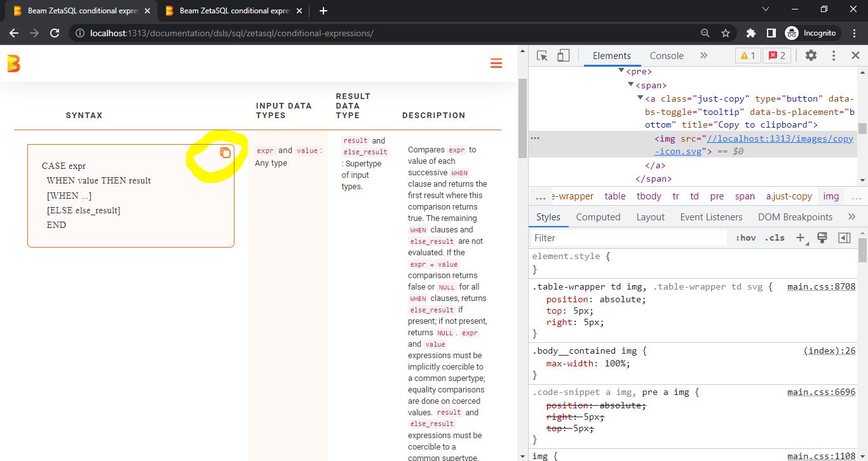Image resolution: width=868 pixels, height=461 pixels.
Task: Open DevTools settings gear
Action: click(811, 56)
